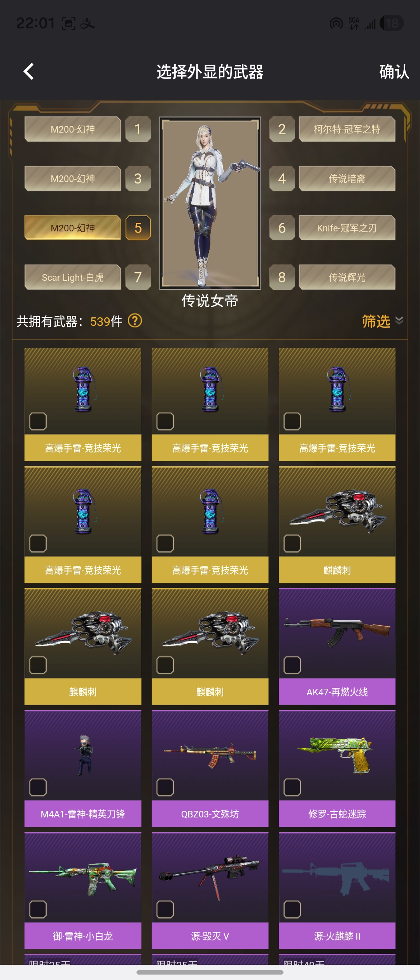Tap the back arrow icon
Viewport: 420px width, 980px height.
28,72
